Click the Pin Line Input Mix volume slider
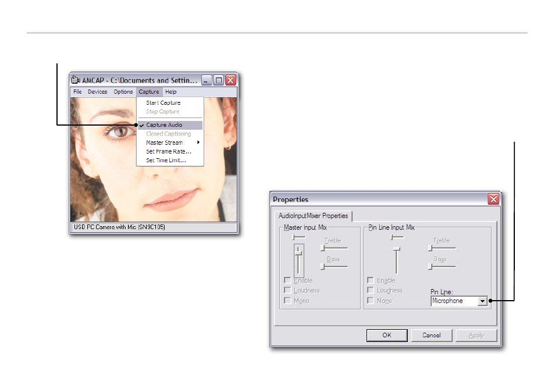555x392 pixels. pos(396,261)
